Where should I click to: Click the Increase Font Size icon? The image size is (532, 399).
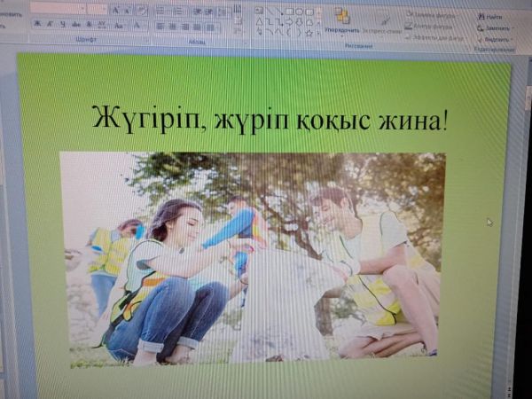tap(115, 10)
